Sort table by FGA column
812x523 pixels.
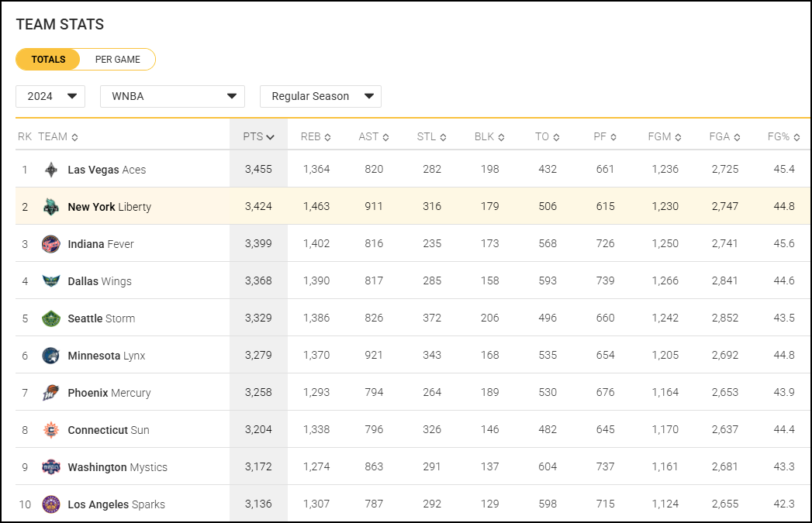click(x=724, y=136)
